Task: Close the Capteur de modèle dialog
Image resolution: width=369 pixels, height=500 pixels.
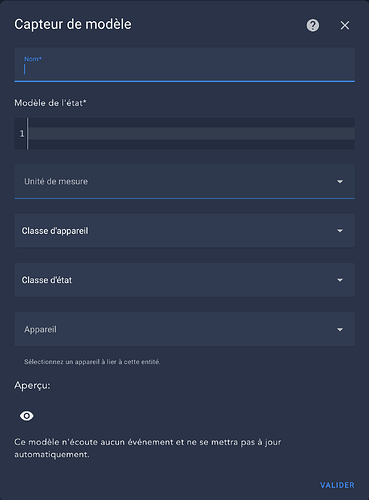Action: pos(345,25)
